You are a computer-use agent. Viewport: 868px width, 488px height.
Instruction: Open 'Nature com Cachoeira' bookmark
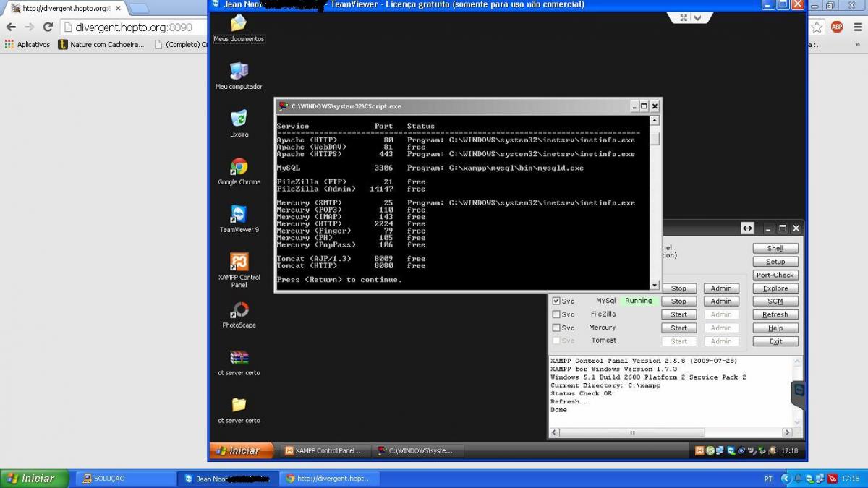pyautogui.click(x=101, y=44)
